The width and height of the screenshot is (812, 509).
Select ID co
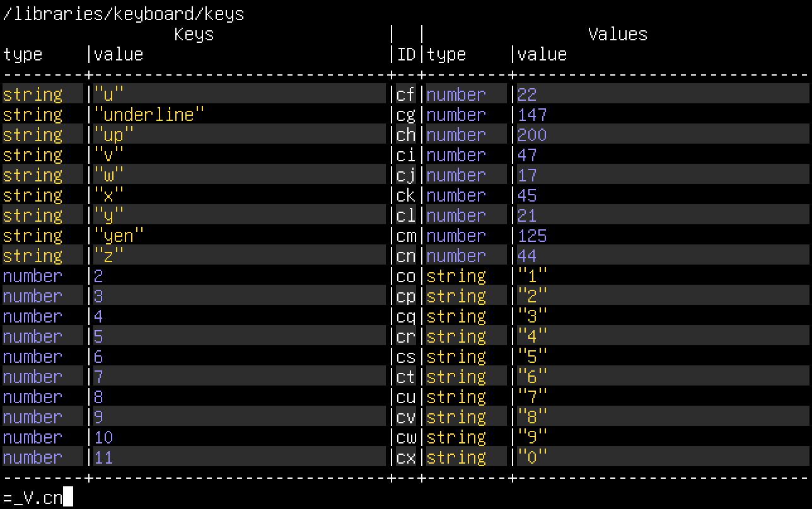(406, 276)
